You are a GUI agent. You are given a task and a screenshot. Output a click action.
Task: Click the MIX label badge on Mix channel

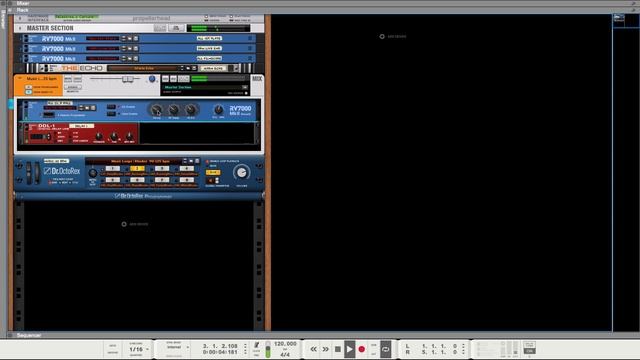coord(257,78)
